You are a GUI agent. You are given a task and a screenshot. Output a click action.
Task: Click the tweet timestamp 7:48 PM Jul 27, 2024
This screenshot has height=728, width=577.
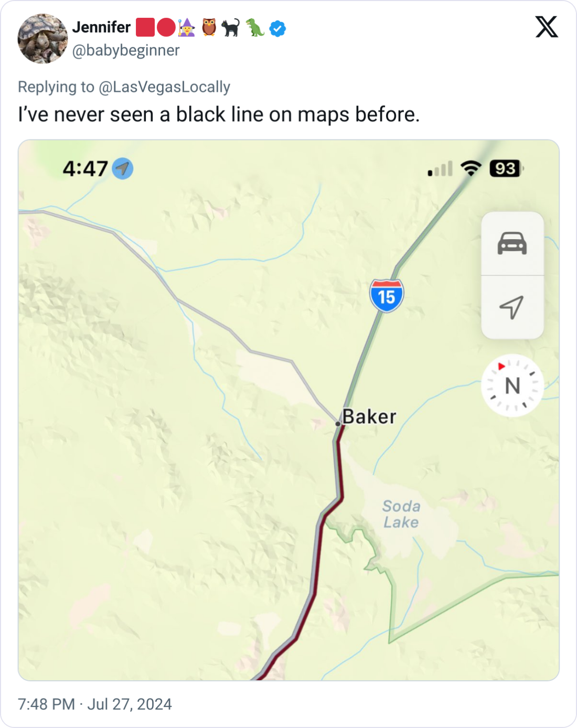[x=95, y=704]
